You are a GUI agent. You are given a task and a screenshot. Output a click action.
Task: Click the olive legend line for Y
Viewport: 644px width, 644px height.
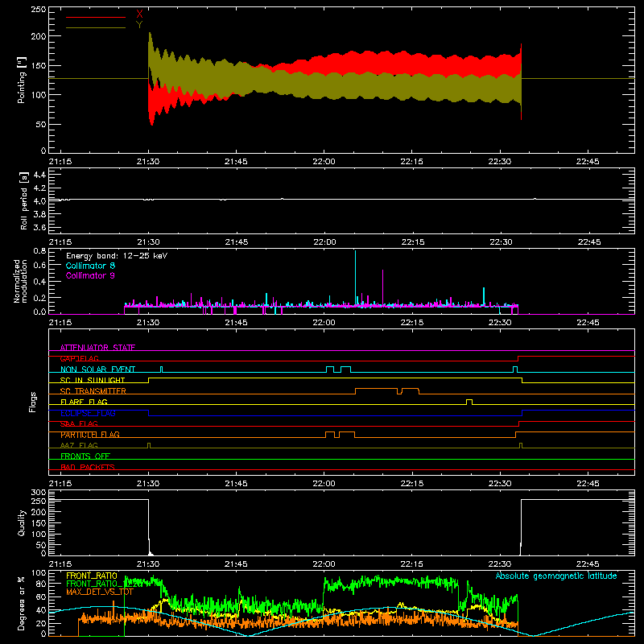(96, 27)
